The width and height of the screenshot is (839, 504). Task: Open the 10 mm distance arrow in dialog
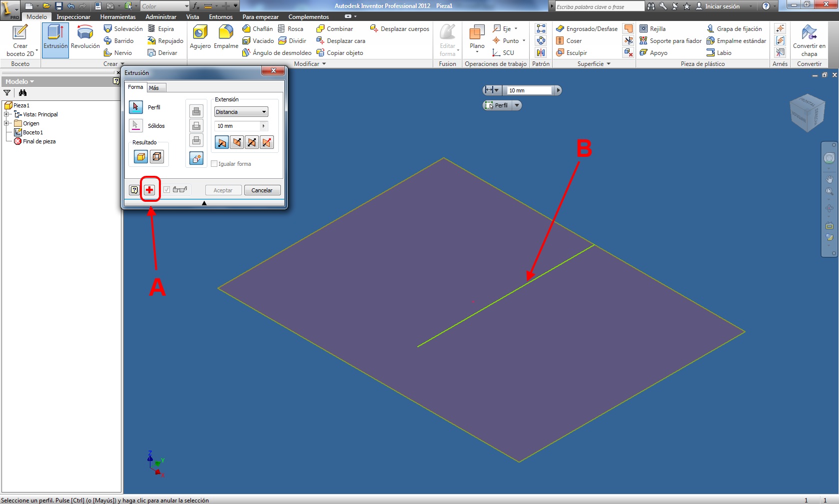tap(264, 126)
